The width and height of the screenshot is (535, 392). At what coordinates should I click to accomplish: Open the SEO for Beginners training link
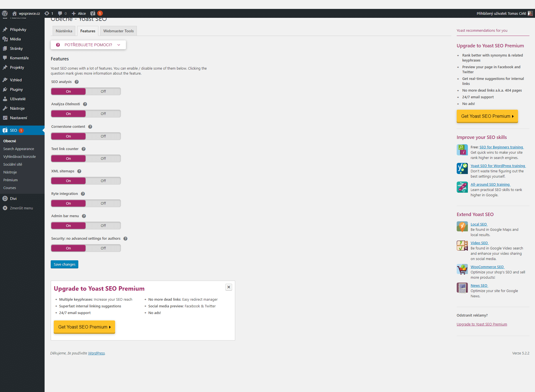pyautogui.click(x=502, y=147)
